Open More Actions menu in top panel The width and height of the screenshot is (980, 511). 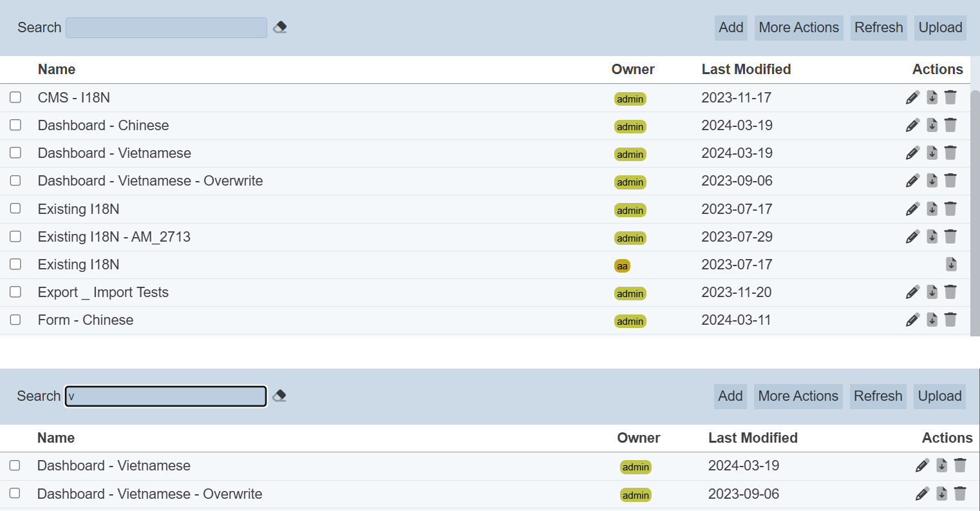798,28
